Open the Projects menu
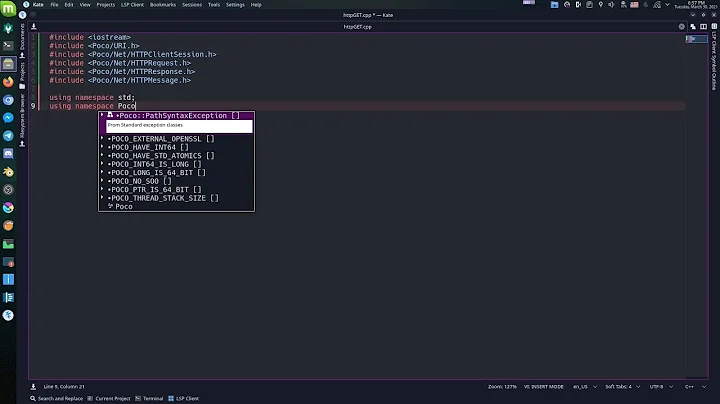This screenshot has width=720, height=404. point(106,5)
